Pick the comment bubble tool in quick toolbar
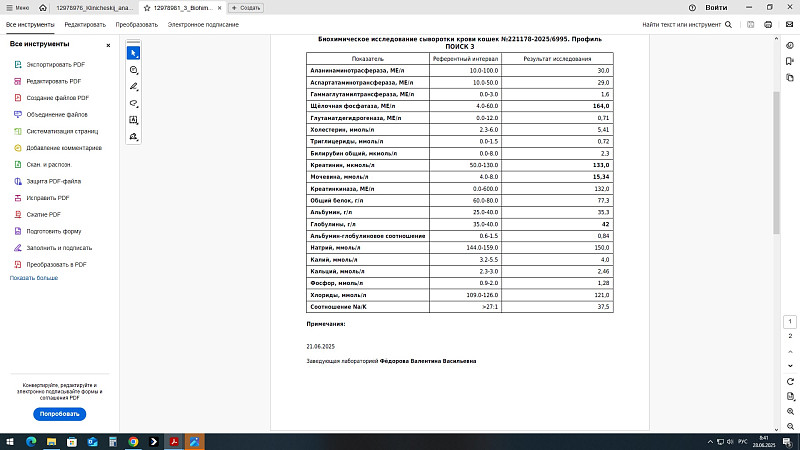Image resolution: width=800 pixels, height=450 pixels. click(133, 70)
